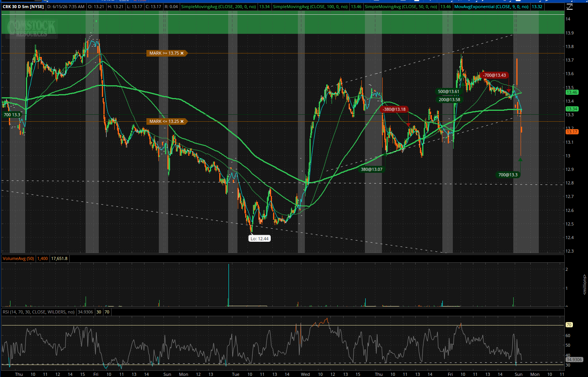Viewport: 588px width, 377px height.
Task: Select the RSI (14, 70, 30, CLOSE, WILDERS, no) label
Action: (x=38, y=312)
